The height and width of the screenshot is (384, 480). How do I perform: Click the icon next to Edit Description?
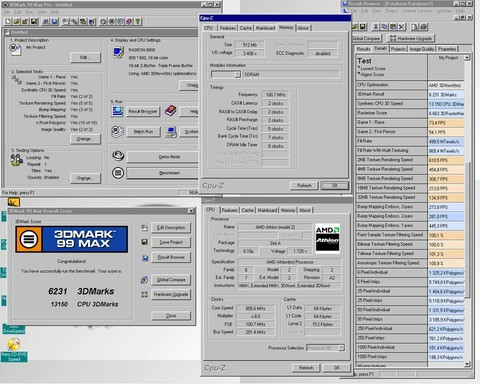(144, 228)
